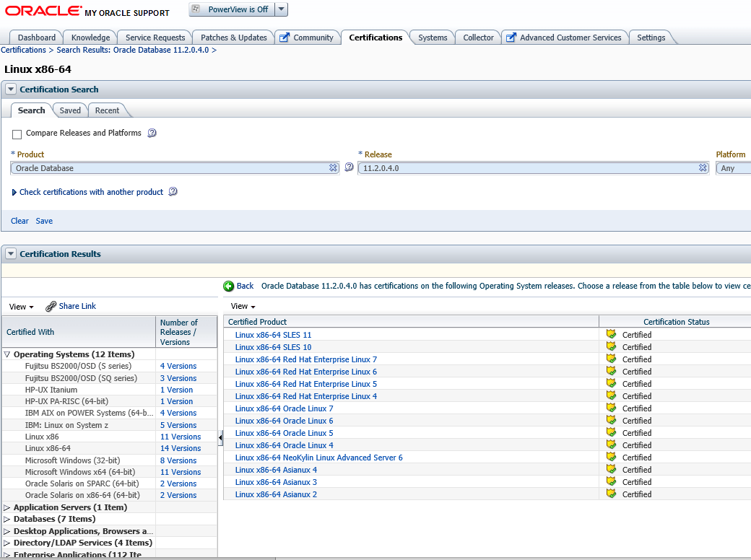Collapse the left pane using the splitter arrow

tap(220, 437)
